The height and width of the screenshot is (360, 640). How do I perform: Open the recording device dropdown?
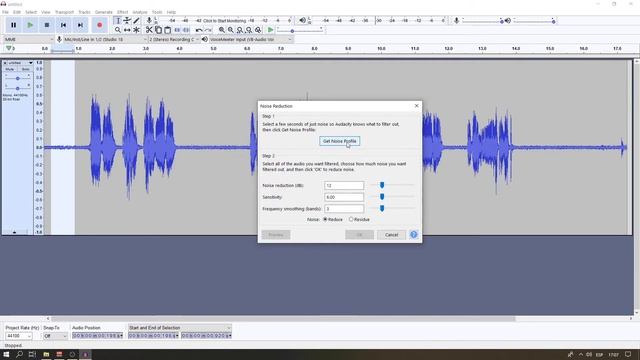pyautogui.click(x=105, y=40)
